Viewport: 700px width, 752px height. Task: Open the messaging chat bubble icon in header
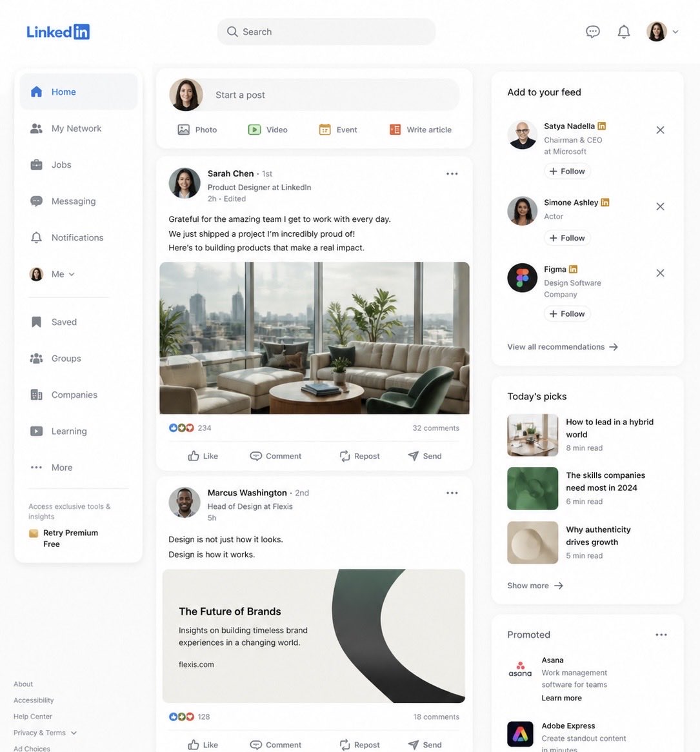(592, 32)
